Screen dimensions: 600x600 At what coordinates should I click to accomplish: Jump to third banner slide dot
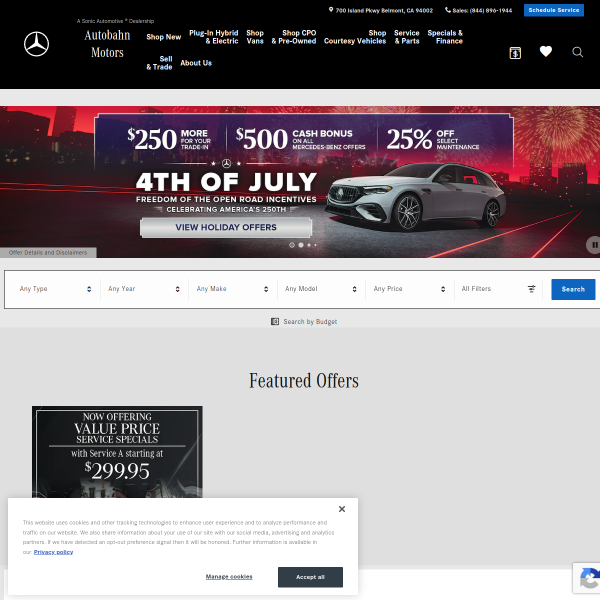tap(309, 245)
